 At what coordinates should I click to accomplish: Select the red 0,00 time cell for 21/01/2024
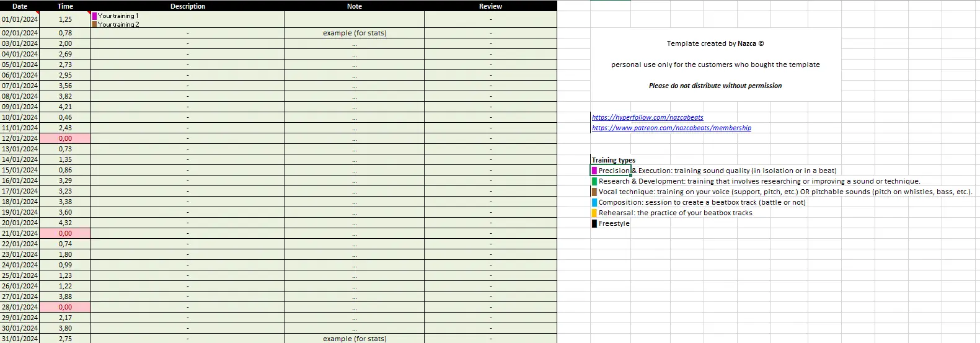pos(65,233)
